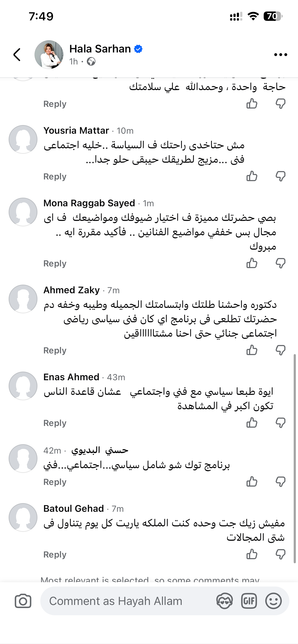Open Hala Sarhan's profile name link
The width and height of the screenshot is (298, 644).
[100, 49]
